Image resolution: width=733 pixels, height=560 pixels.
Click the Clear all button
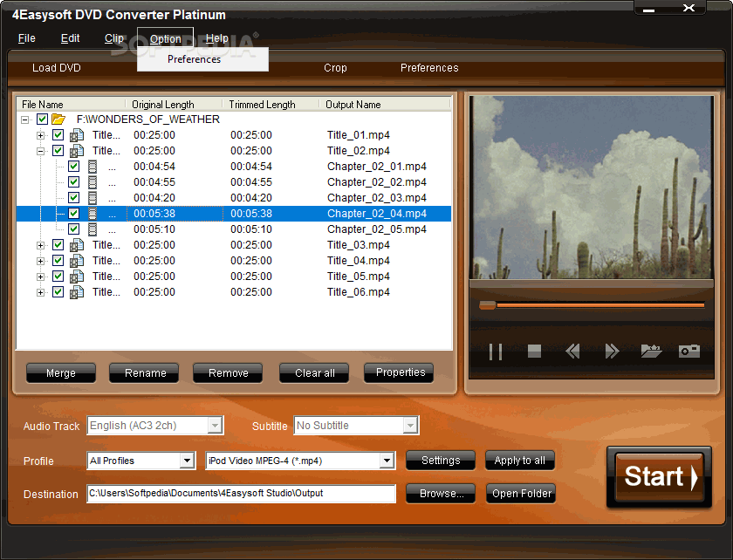pyautogui.click(x=315, y=373)
